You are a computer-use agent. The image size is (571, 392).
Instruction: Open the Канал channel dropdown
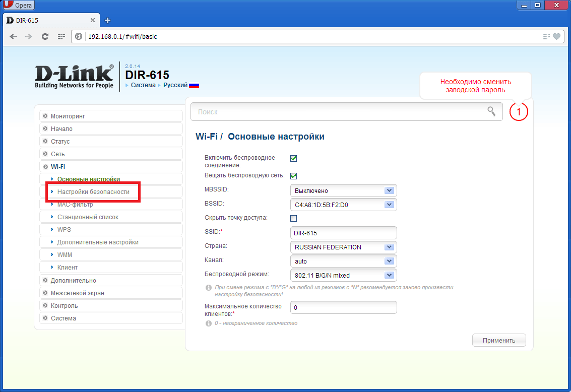click(x=343, y=262)
